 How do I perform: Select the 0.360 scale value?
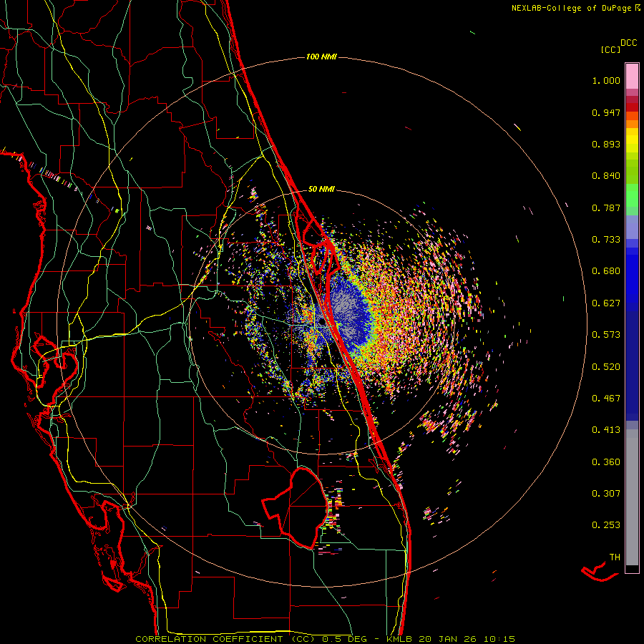click(x=606, y=462)
